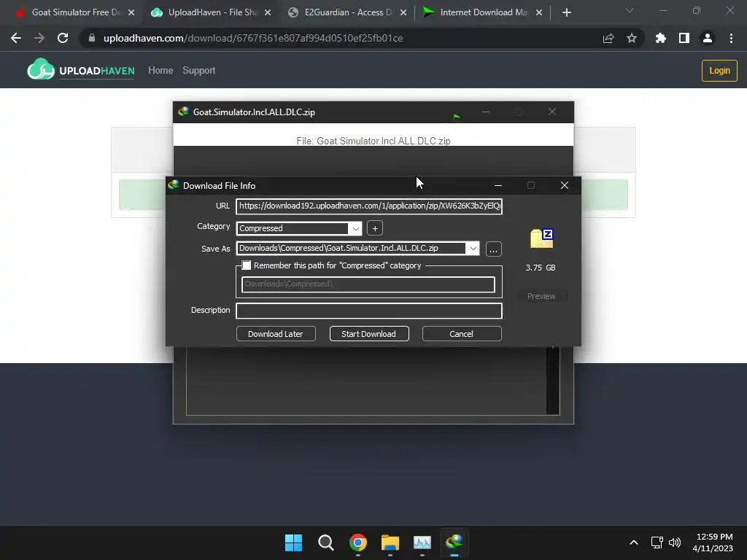Share this page icon
747x560 pixels.
point(608,39)
